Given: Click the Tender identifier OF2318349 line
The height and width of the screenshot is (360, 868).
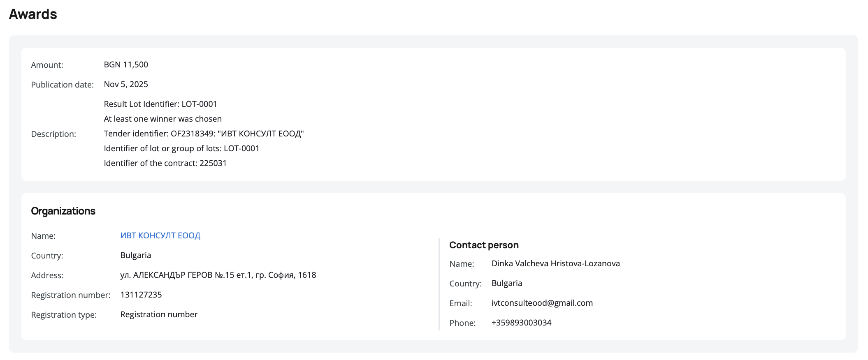Looking at the screenshot, I should click(x=204, y=134).
